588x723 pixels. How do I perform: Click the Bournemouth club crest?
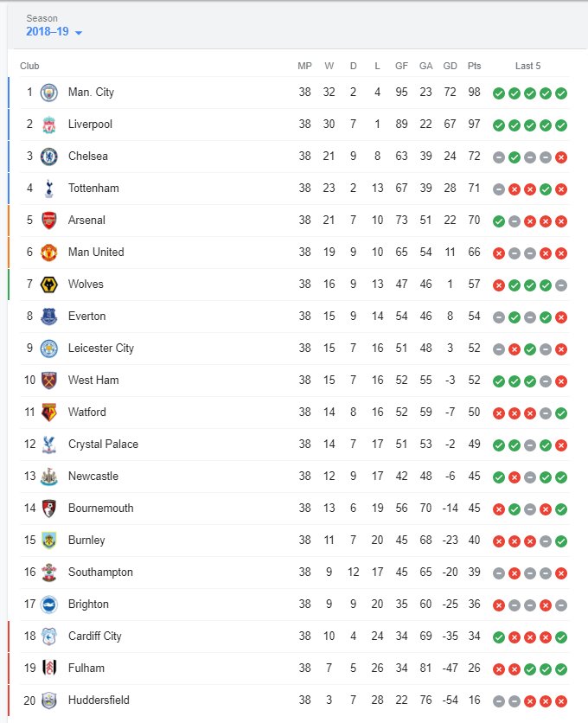click(48, 509)
